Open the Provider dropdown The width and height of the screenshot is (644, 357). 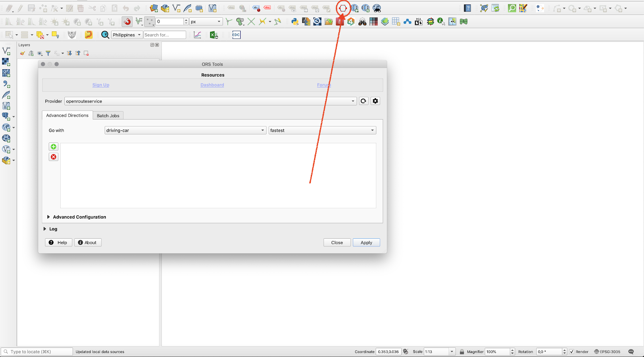pyautogui.click(x=210, y=101)
